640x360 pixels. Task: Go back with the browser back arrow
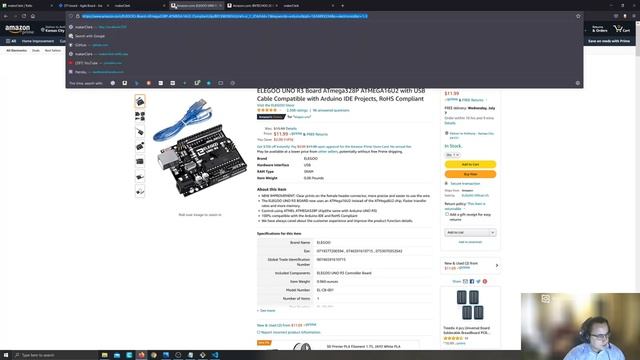(6, 16)
